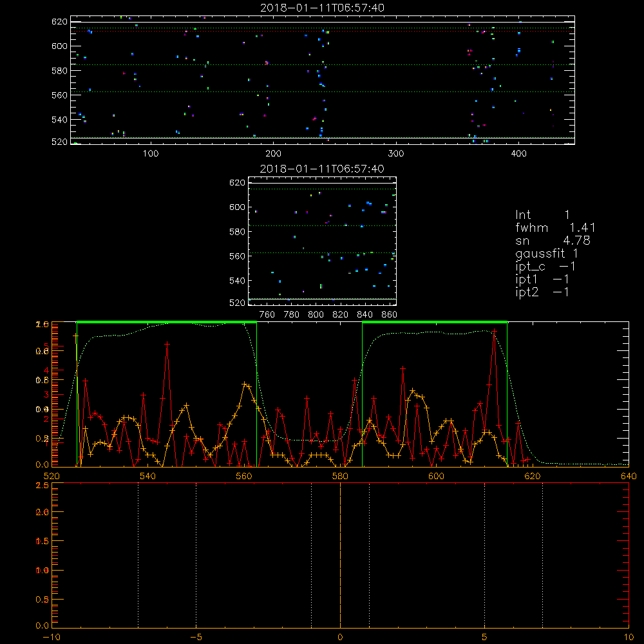The width and height of the screenshot is (644, 644).
Task: Click x-axis label 520 on profile plot
Action: click(x=52, y=476)
